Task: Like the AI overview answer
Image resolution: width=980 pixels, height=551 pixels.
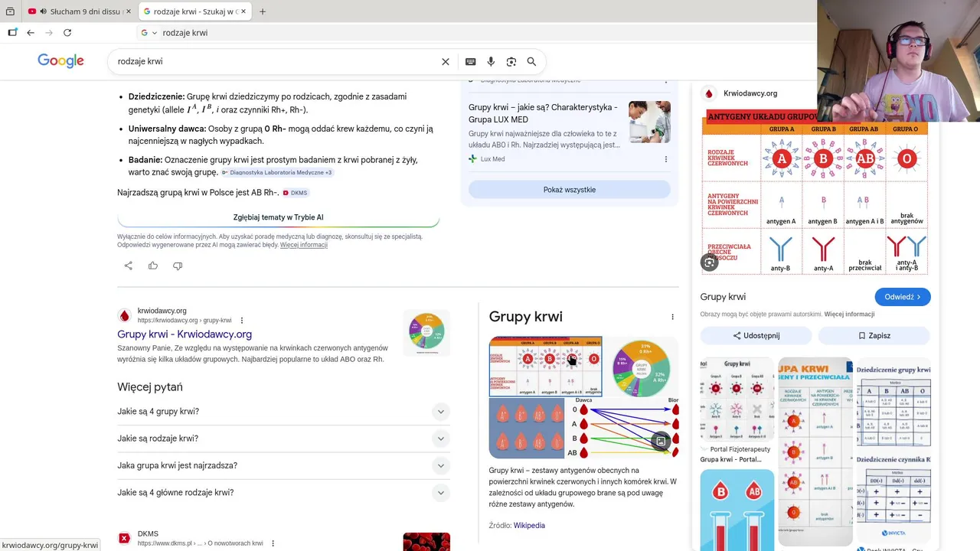Action: [x=153, y=266]
